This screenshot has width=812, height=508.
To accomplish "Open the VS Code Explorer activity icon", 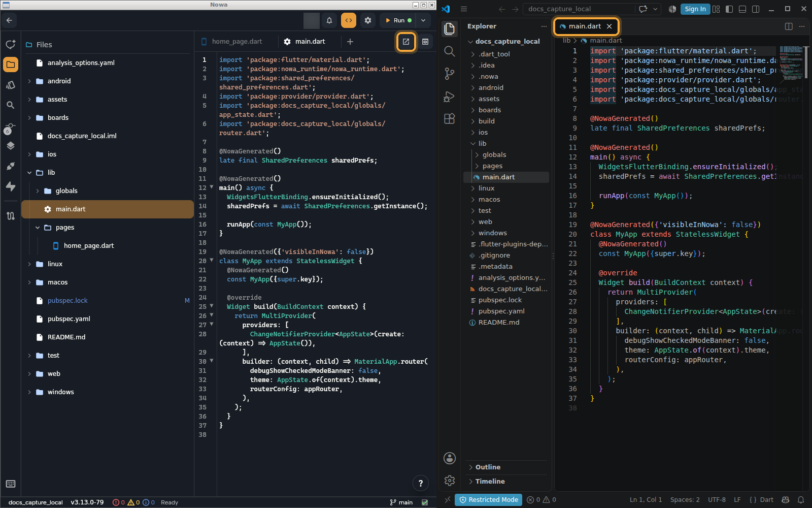I will pos(450,29).
